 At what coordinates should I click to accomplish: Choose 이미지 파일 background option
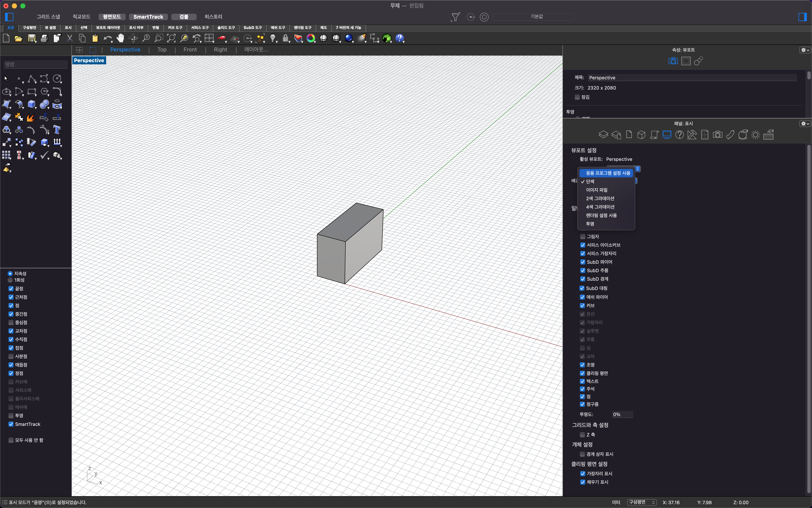(606, 190)
